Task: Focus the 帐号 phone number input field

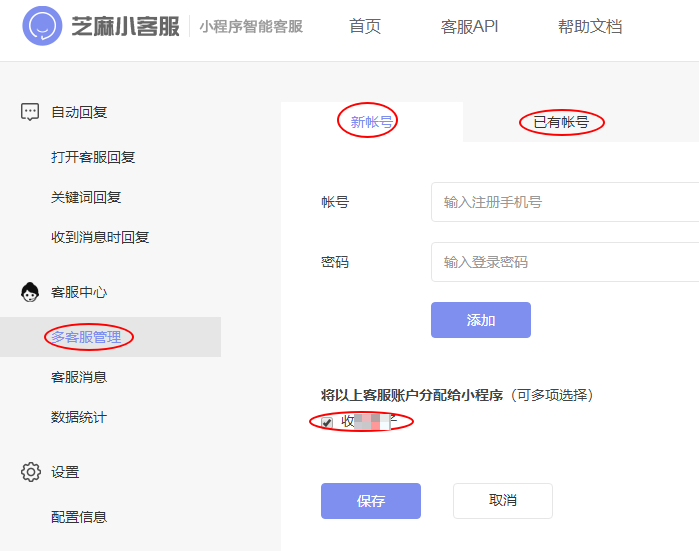Action: (565, 202)
